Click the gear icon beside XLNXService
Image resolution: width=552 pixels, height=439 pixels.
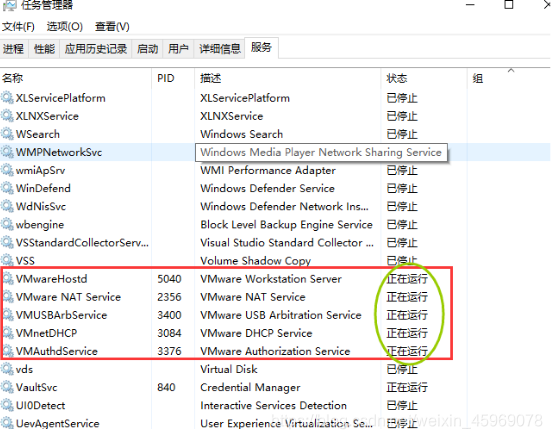pos(7,115)
